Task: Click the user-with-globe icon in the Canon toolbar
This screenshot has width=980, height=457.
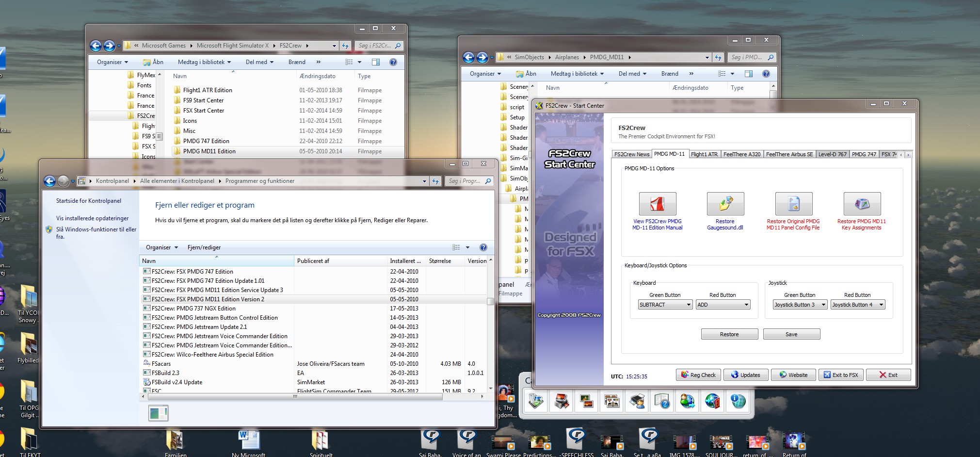Action: coord(687,401)
